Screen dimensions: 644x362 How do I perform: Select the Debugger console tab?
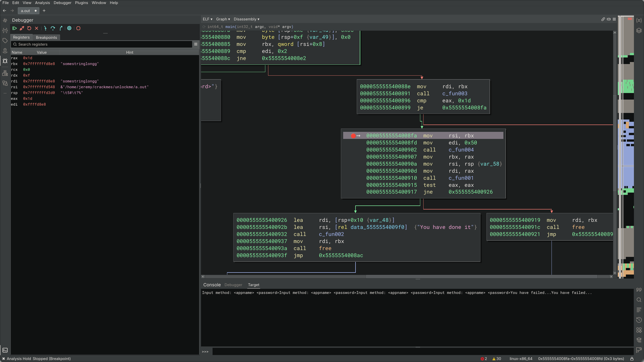coord(233,285)
